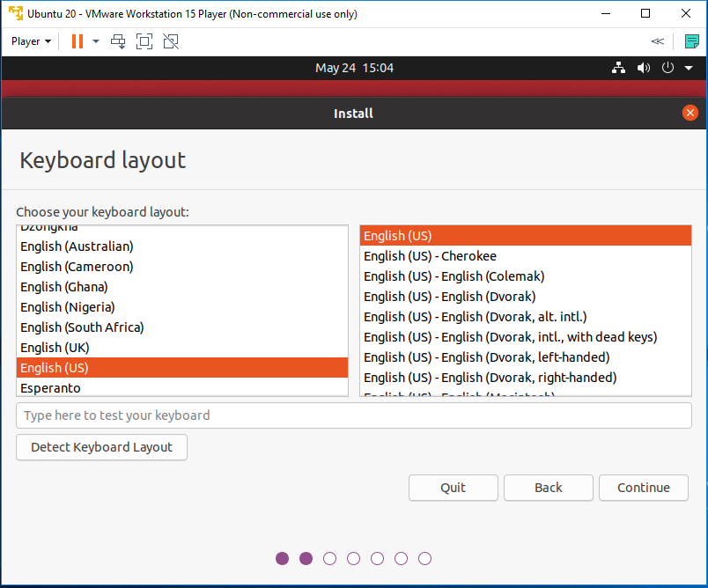Minimize the VMware Player window
The height and width of the screenshot is (588, 708).
tap(606, 13)
